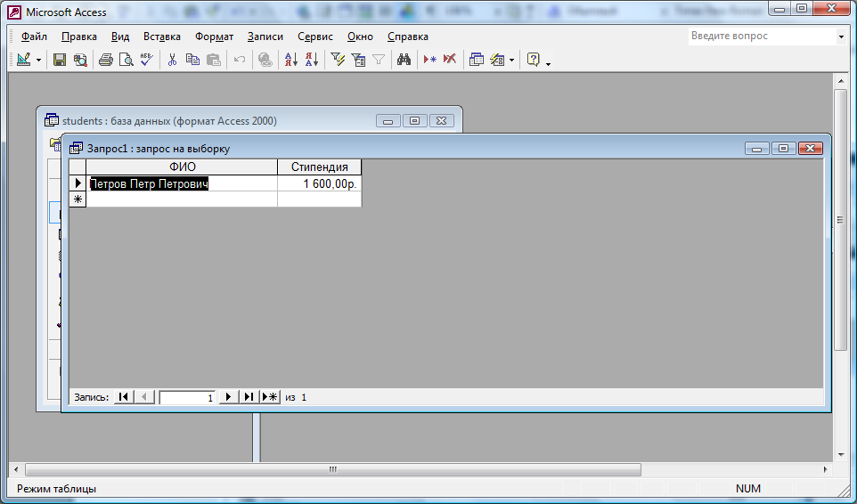
Task: Open Print Preview from toolbar
Action: coord(127,59)
